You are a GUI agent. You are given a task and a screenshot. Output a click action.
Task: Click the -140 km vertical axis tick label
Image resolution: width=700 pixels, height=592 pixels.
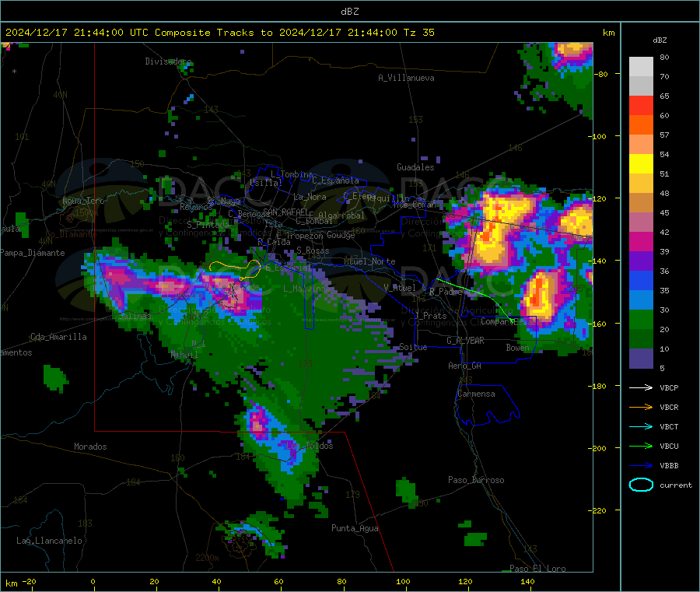tap(599, 261)
